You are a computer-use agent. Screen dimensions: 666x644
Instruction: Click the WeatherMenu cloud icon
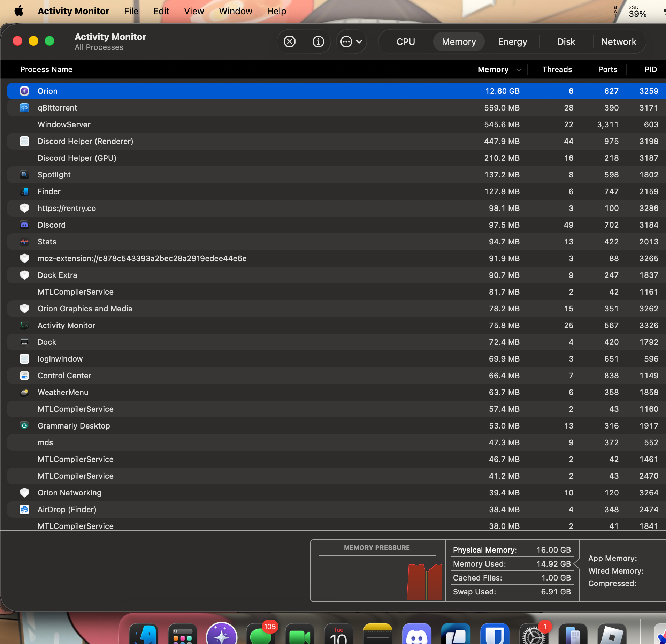click(x=24, y=392)
